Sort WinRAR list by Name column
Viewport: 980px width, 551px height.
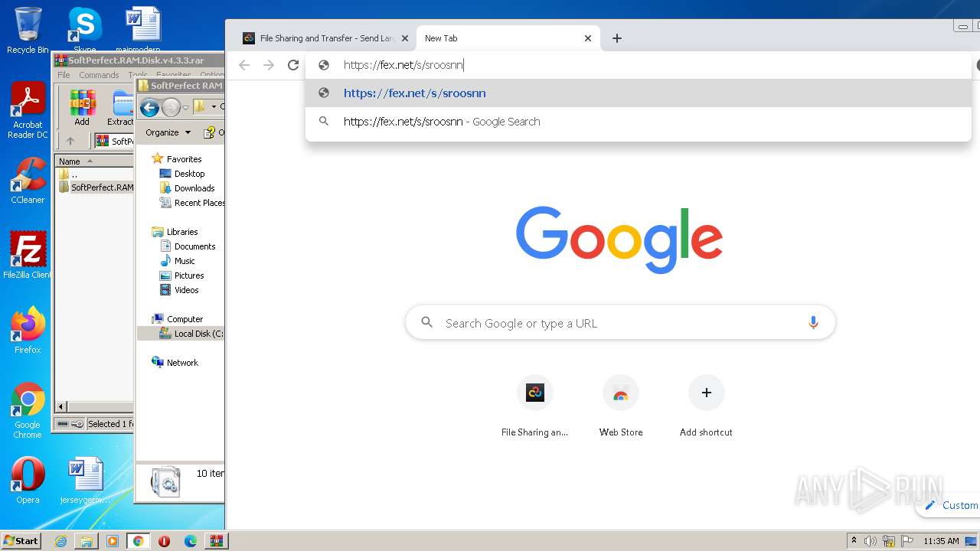[x=93, y=161]
